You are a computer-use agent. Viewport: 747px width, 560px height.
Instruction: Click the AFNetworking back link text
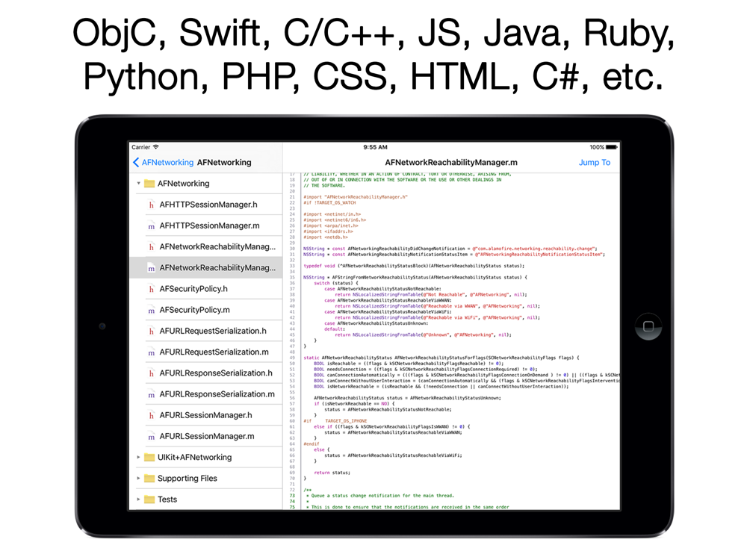click(167, 162)
